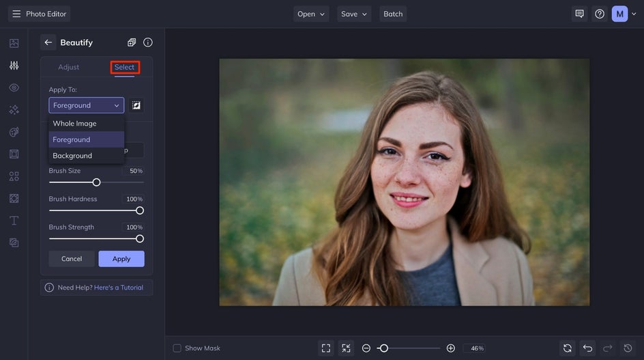644x360 pixels.
Task: Switch to the Select tab
Action: (x=124, y=67)
